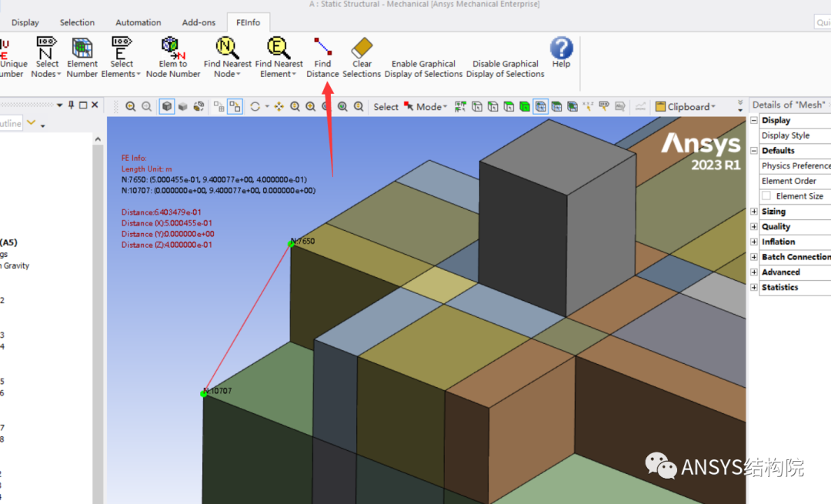The width and height of the screenshot is (831, 504).
Task: Open the Select Mode dropdown
Action: tap(426, 106)
